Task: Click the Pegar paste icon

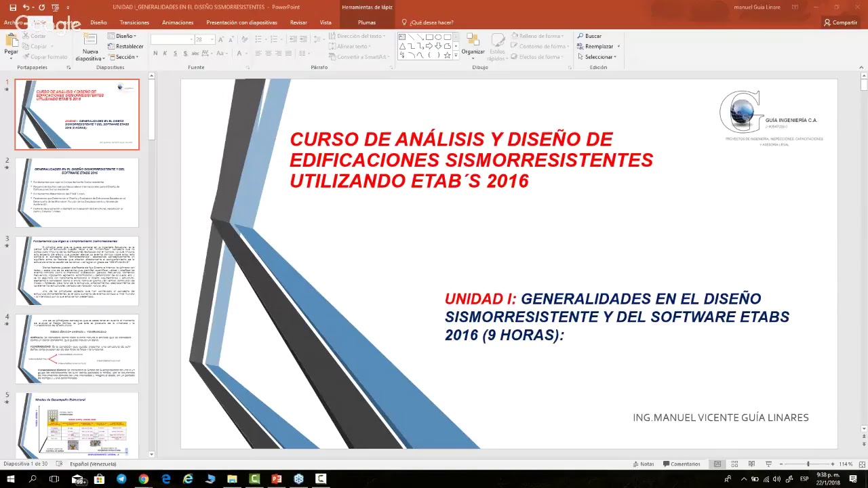Action: pos(11,41)
